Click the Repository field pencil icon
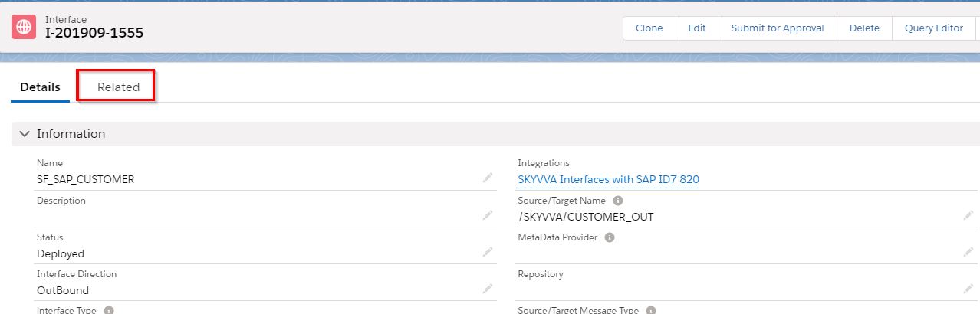The width and height of the screenshot is (980, 314). point(968,289)
